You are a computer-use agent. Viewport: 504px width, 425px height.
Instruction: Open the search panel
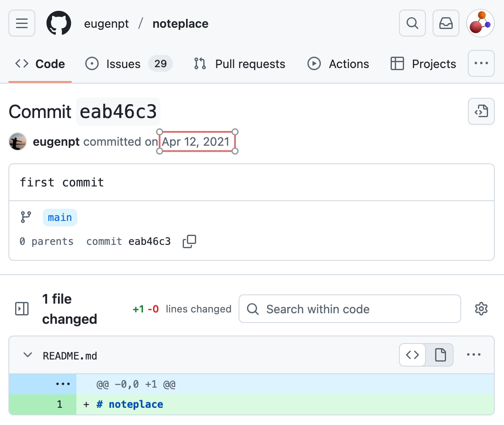tap(412, 23)
